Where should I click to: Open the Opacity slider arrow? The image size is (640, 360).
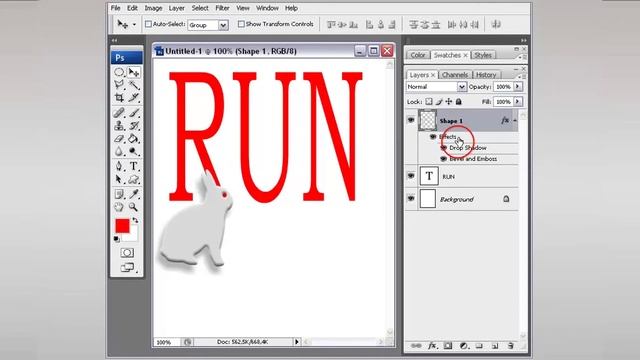pos(518,87)
